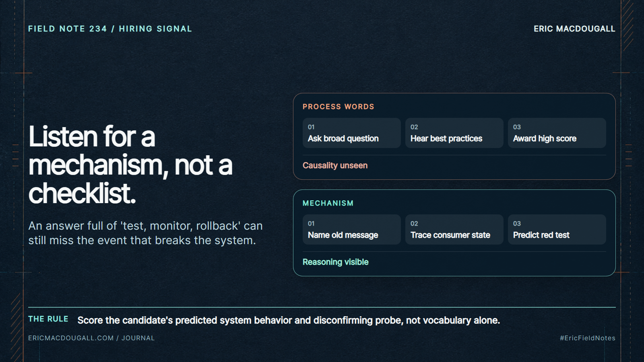Select the 'Name old message' card
Viewport: 644px width, 362px height.
pyautogui.click(x=351, y=229)
